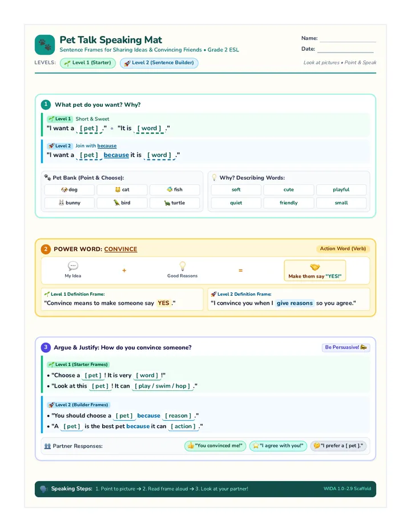The image size is (411, 532).
Task: Click the thinking face emoji in I prefer
Action: click(x=317, y=445)
